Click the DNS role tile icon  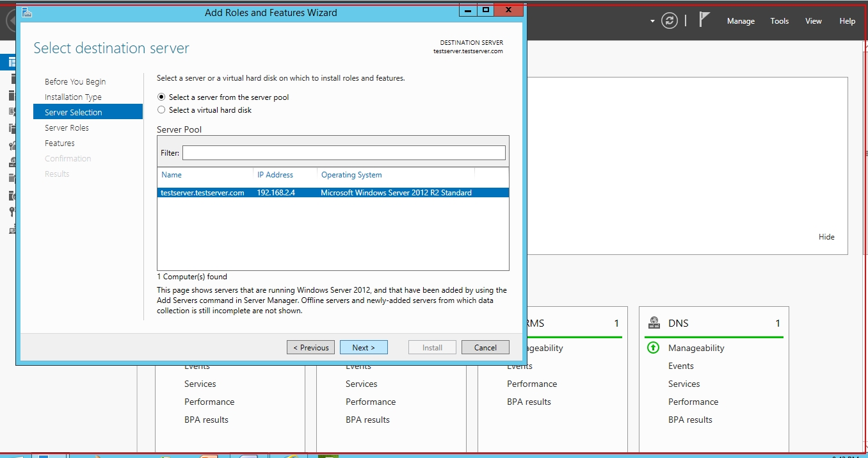(654, 323)
